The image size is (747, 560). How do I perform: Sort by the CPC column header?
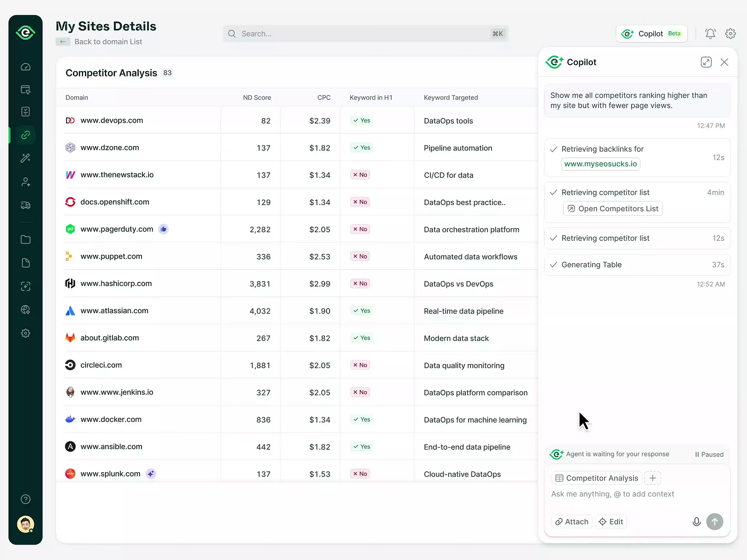[324, 98]
